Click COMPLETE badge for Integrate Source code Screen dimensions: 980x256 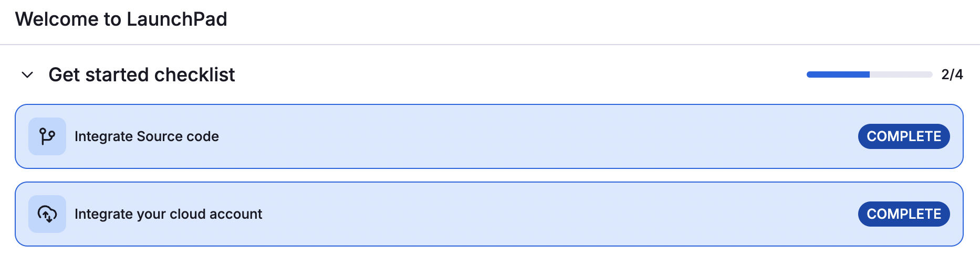[x=903, y=136]
